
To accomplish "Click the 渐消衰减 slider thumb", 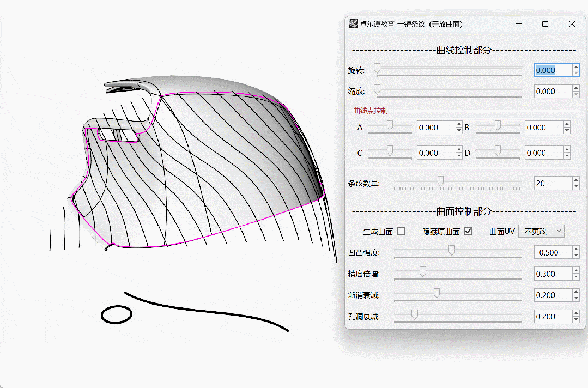I will 437,293.
